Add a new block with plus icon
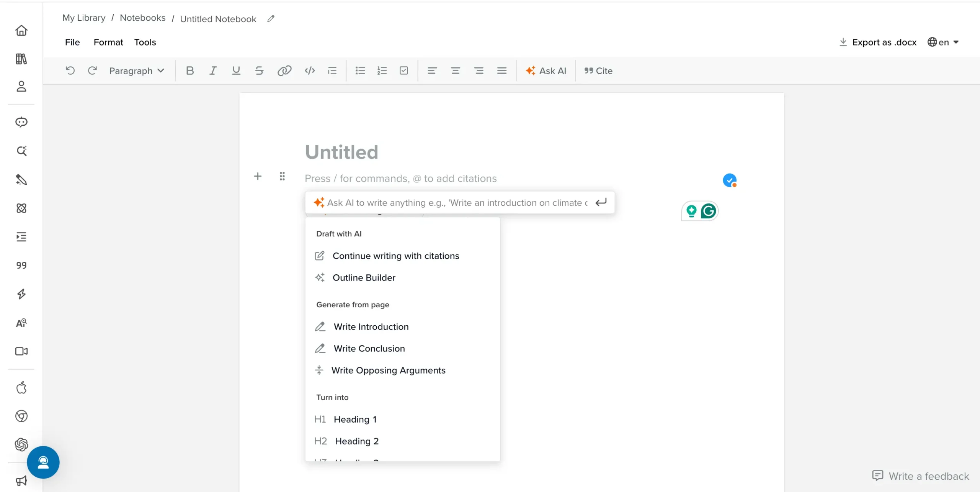This screenshot has height=492, width=980. [x=258, y=176]
